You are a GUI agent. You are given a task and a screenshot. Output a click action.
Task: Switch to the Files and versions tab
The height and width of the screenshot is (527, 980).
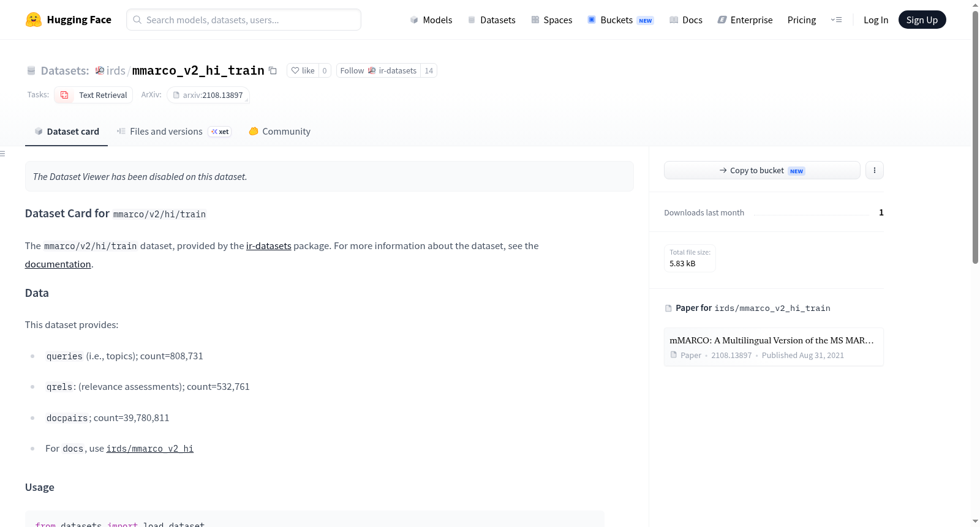coord(174,131)
